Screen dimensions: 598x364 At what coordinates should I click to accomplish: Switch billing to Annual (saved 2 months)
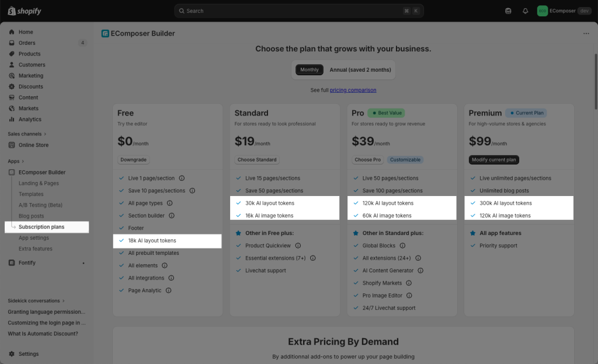pyautogui.click(x=360, y=70)
